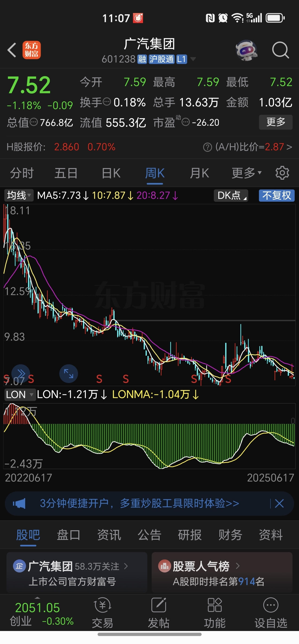Screen dimensions: 299x644
Task: Open the 功能 grid icon
Action: tap(215, 605)
